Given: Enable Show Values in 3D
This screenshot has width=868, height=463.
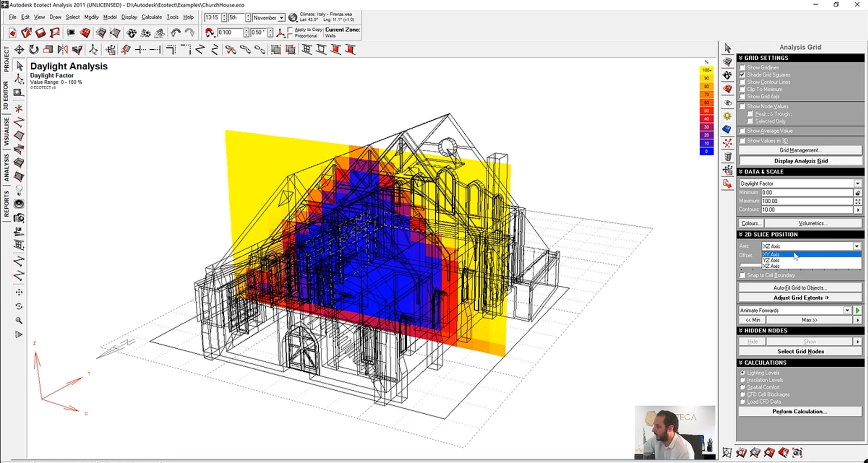Looking at the screenshot, I should (742, 140).
